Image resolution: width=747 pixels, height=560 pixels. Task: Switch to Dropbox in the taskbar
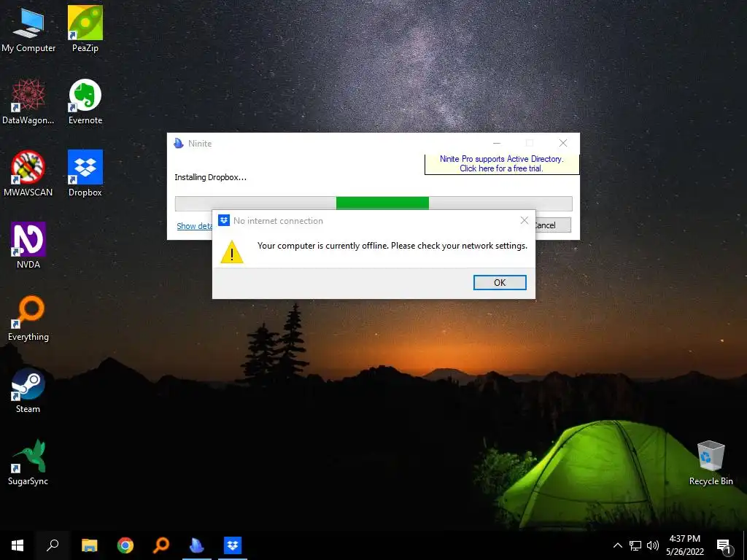[233, 545]
